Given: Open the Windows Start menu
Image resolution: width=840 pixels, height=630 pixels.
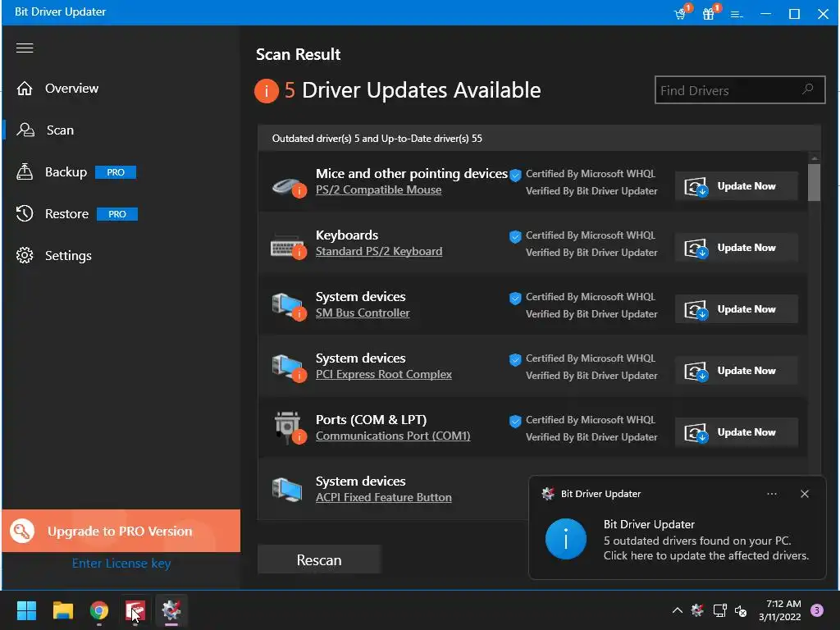Looking at the screenshot, I should pyautogui.click(x=26, y=610).
